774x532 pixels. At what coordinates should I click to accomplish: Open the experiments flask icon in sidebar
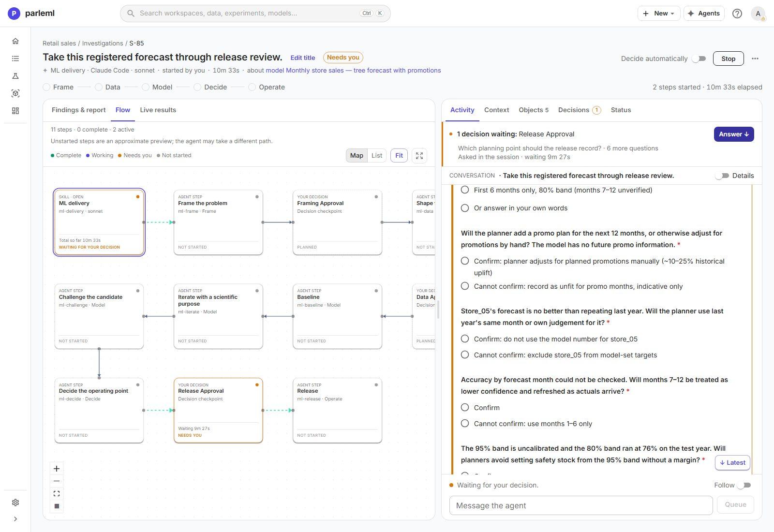[x=15, y=76]
